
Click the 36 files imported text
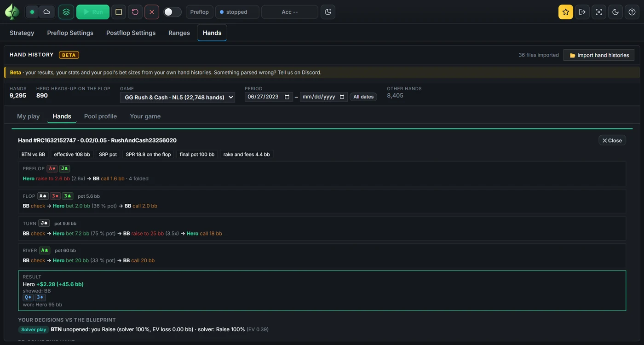click(x=539, y=55)
